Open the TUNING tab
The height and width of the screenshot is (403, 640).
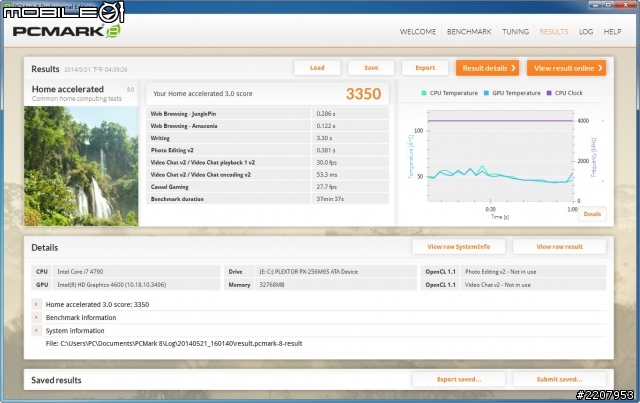point(515,32)
